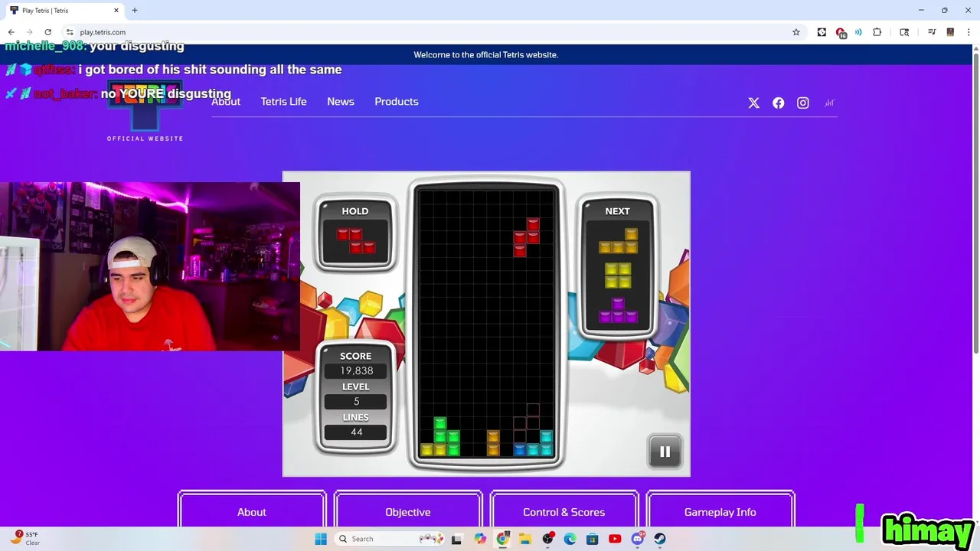This screenshot has width=980, height=551.
Task: Click the Gameplay Info button
Action: pyautogui.click(x=720, y=511)
